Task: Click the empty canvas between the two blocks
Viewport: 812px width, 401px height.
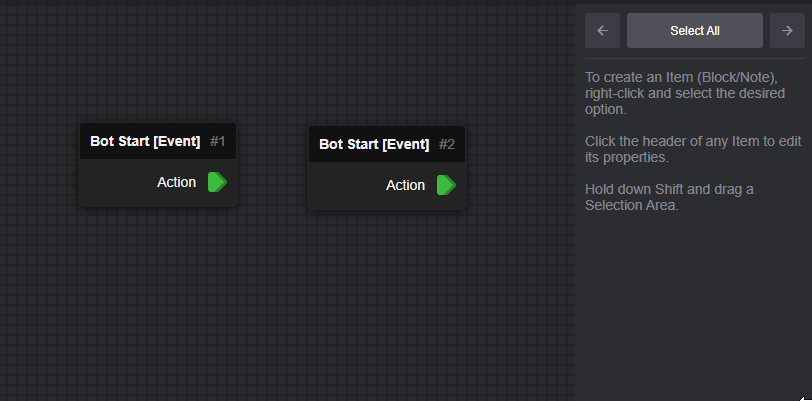Action: tap(273, 166)
